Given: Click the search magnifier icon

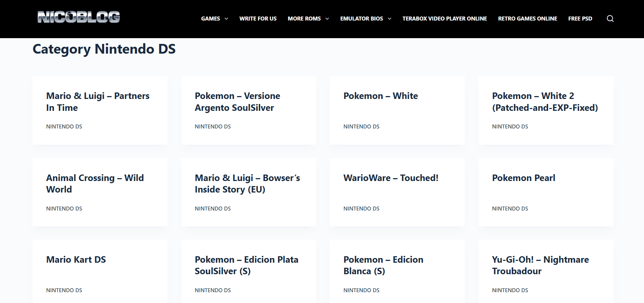Looking at the screenshot, I should click(610, 19).
